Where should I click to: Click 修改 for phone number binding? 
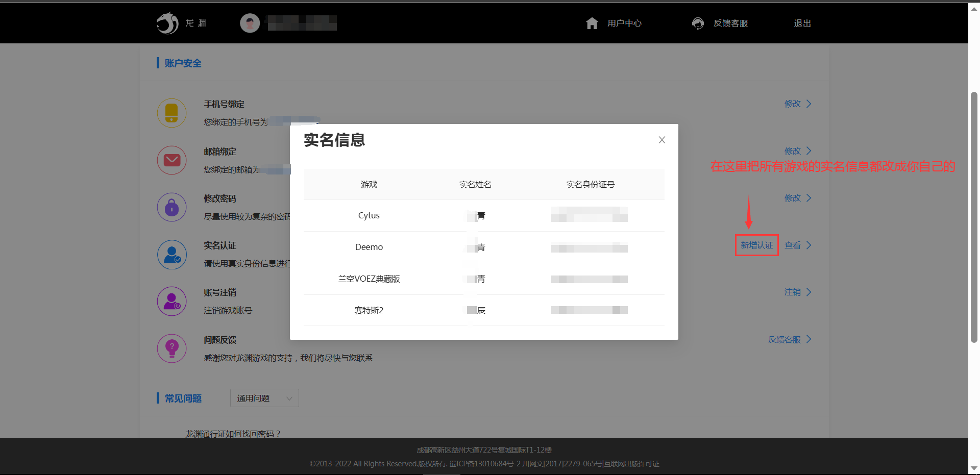pos(793,104)
